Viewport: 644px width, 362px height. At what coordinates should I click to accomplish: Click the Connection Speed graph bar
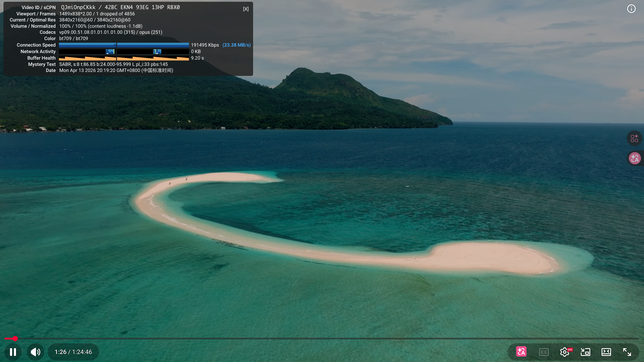[124, 45]
